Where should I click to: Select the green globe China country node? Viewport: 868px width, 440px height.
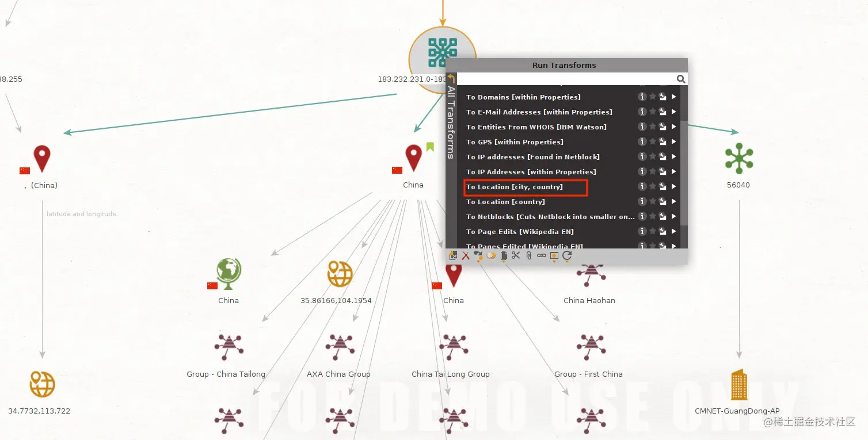pyautogui.click(x=229, y=274)
